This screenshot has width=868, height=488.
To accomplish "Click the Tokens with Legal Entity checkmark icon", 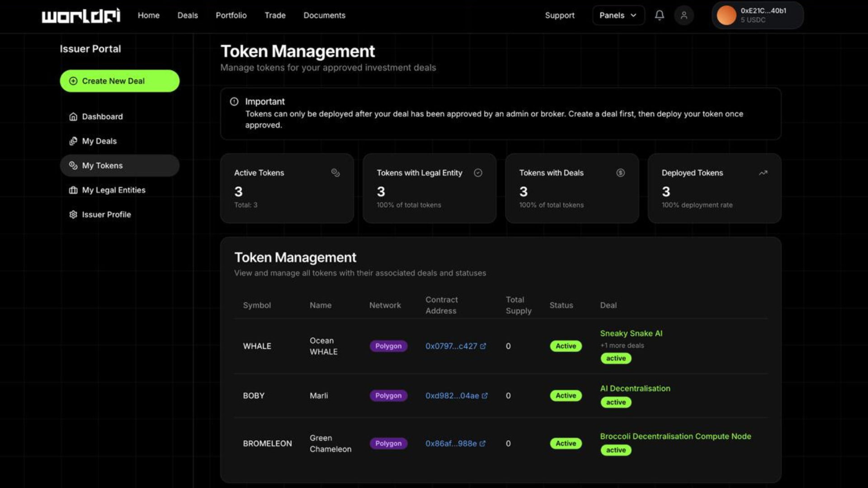I will click(478, 173).
